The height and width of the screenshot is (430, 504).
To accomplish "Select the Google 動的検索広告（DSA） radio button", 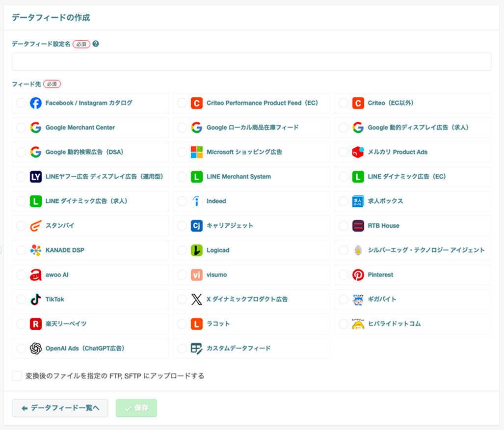I will [21, 152].
